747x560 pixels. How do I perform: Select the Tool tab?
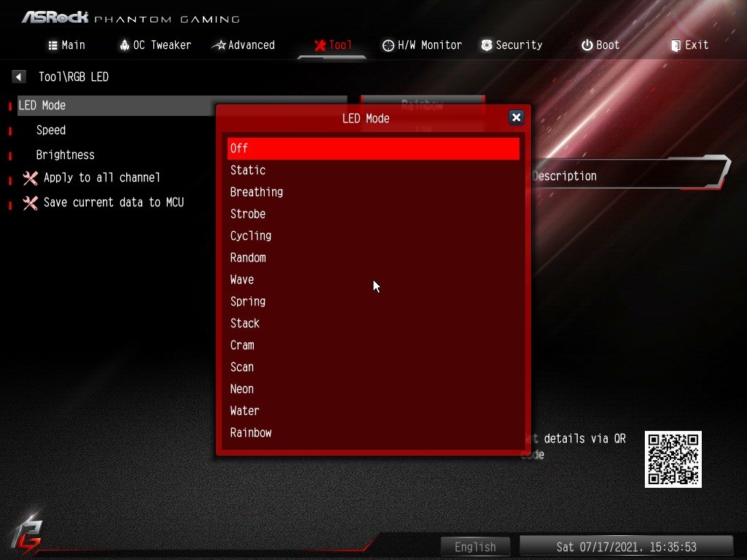333,45
